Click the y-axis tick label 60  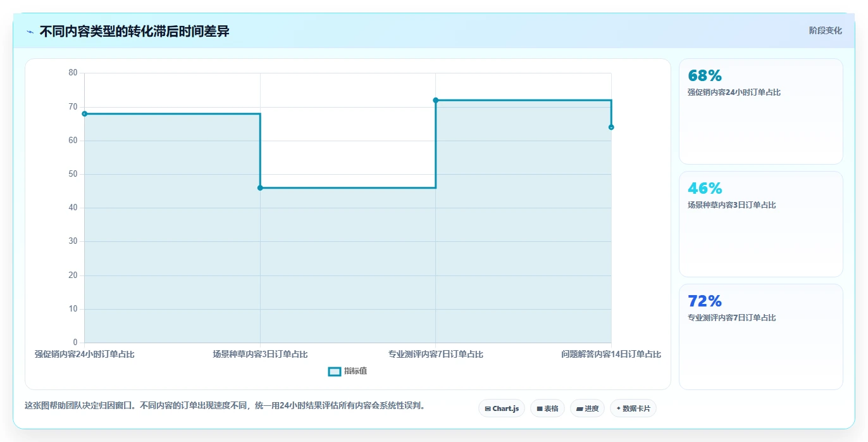[73, 140]
